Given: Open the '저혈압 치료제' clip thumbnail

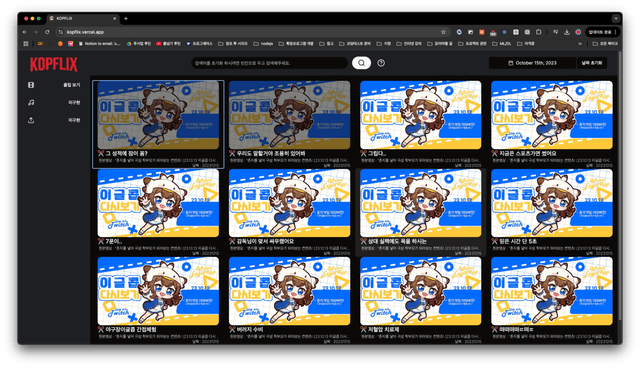Looking at the screenshot, I should tap(420, 291).
